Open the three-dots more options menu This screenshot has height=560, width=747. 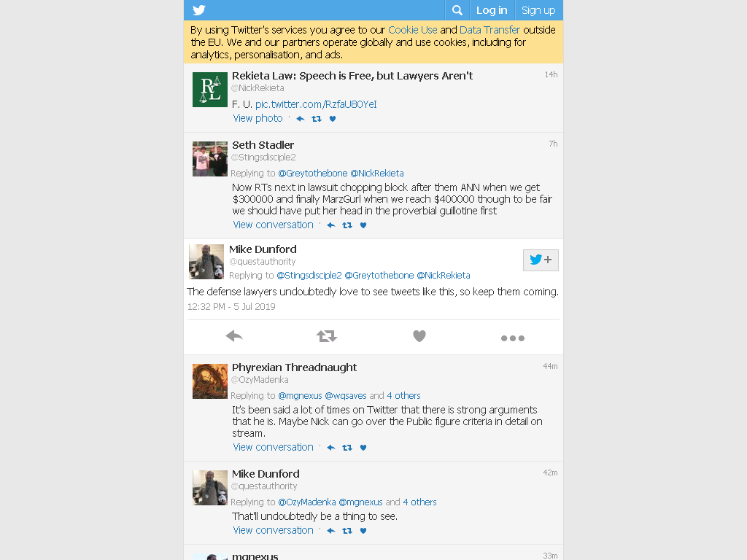(x=513, y=338)
